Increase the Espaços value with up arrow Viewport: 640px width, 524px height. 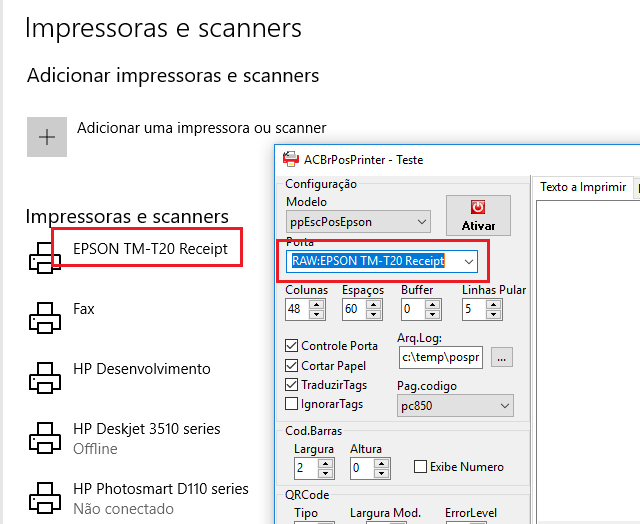tap(373, 304)
